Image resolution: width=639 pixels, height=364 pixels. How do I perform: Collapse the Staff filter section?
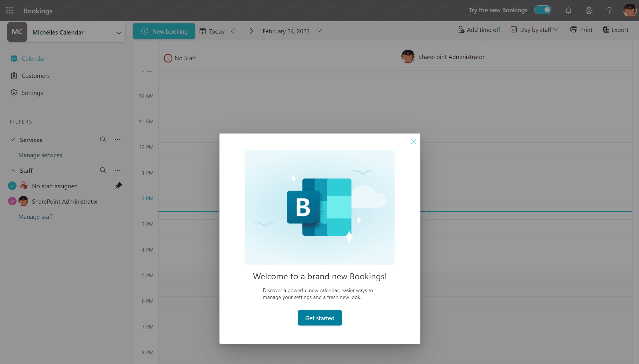click(12, 170)
